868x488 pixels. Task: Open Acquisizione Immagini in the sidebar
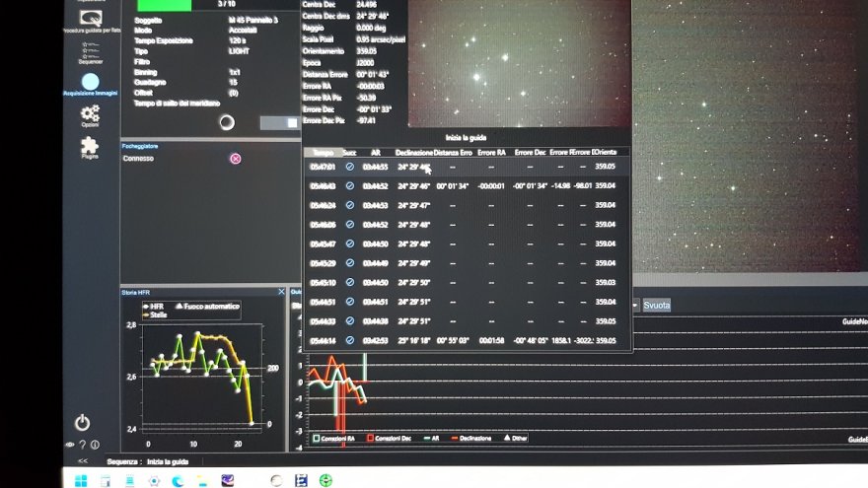click(90, 84)
